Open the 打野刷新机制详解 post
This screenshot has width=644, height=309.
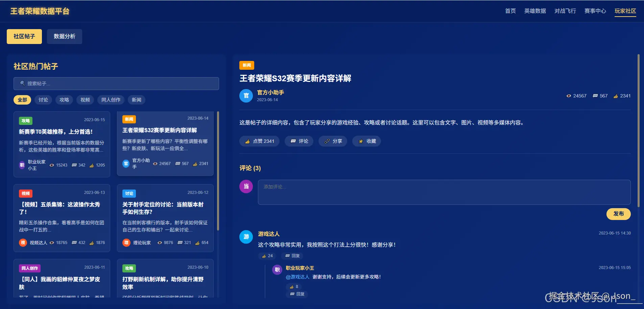(x=165, y=279)
